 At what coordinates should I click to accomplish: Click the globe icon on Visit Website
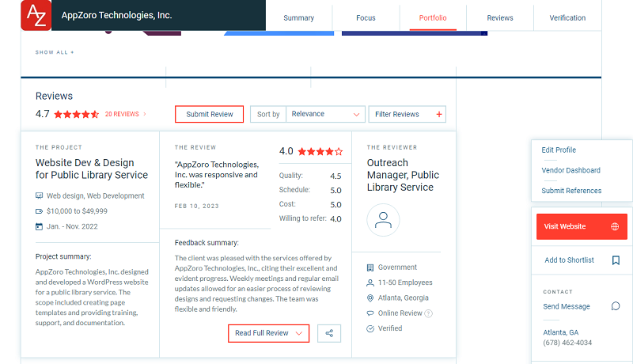click(615, 226)
